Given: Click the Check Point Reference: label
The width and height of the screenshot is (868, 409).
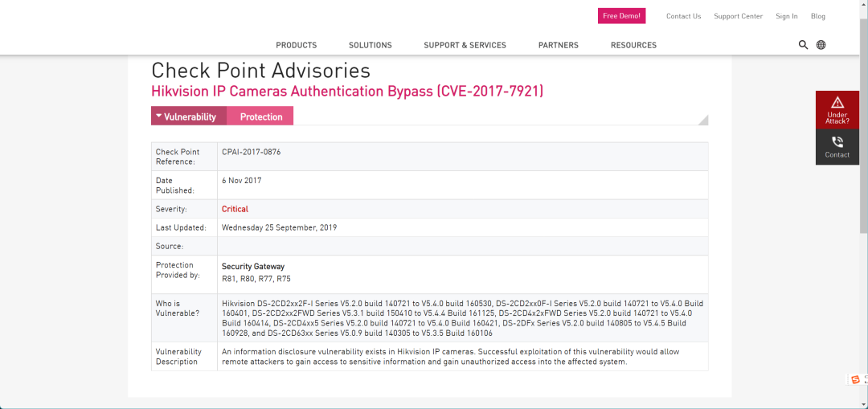Looking at the screenshot, I should click(178, 157).
